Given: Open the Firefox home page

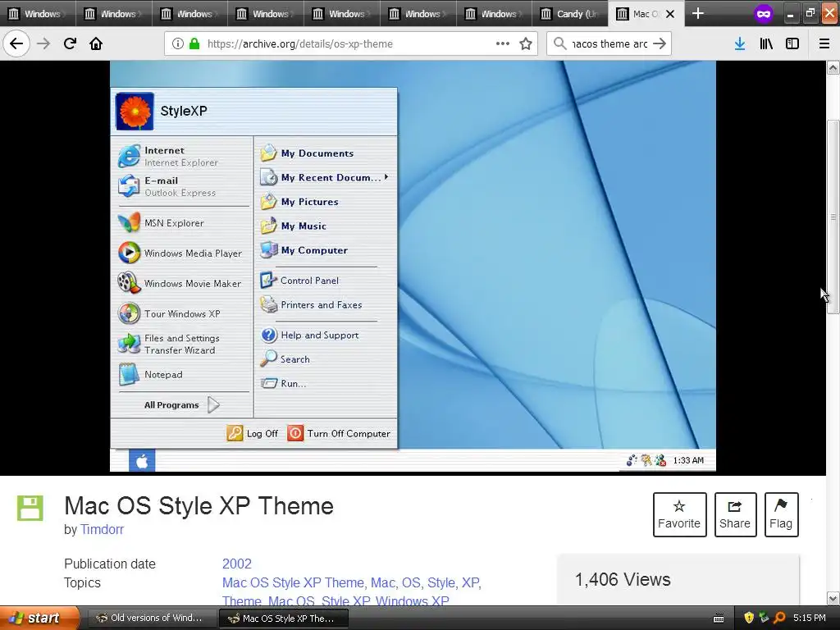Looking at the screenshot, I should (96, 43).
